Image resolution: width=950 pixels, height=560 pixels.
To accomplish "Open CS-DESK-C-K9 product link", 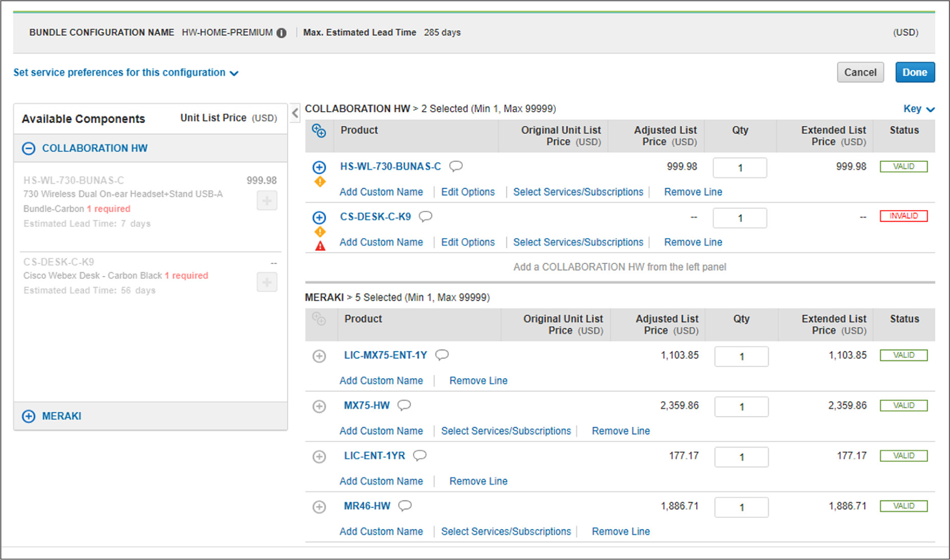I will pos(375,217).
